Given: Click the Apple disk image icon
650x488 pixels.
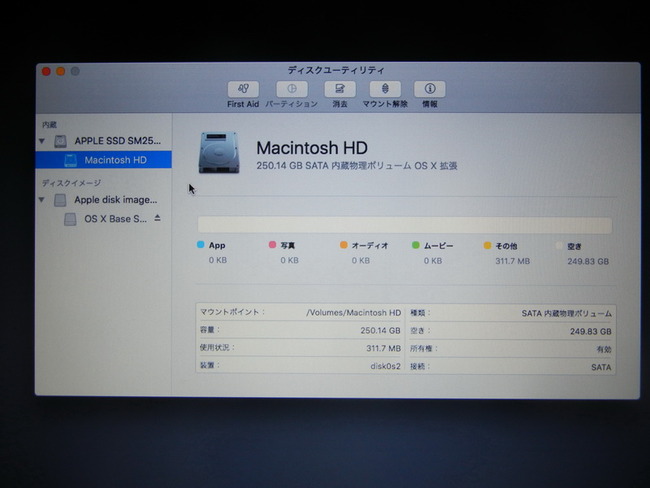Looking at the screenshot, I should click(x=60, y=200).
